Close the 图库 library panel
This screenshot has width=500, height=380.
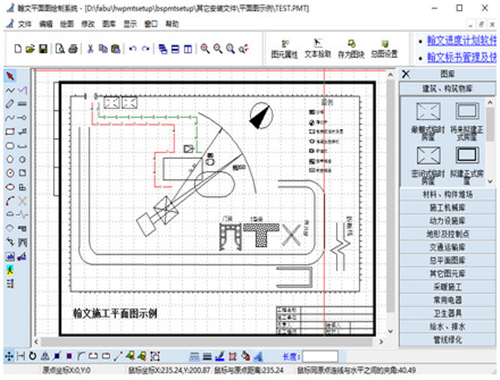coord(406,74)
